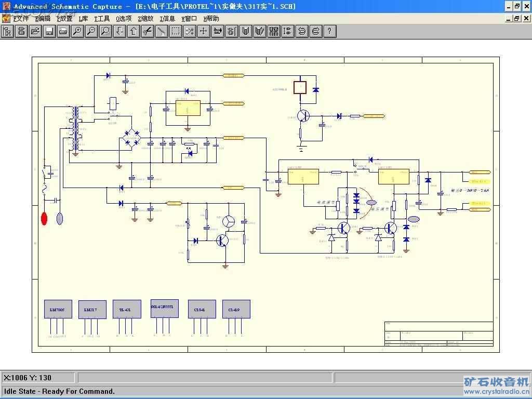532x399 pixels.
Task: Click the Zoom Out magnifier icon
Action: [91, 31]
